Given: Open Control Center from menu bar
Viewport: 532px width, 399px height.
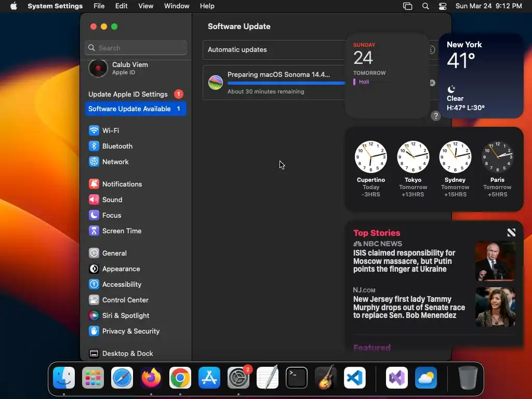Looking at the screenshot, I should tap(443, 6).
